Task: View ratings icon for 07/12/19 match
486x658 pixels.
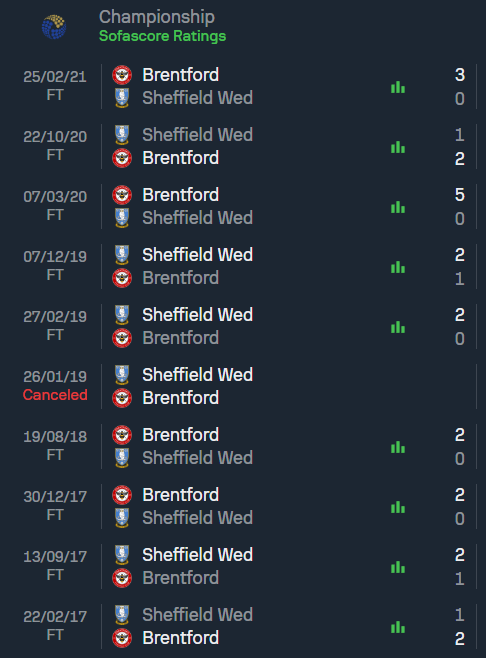Action: tap(398, 267)
